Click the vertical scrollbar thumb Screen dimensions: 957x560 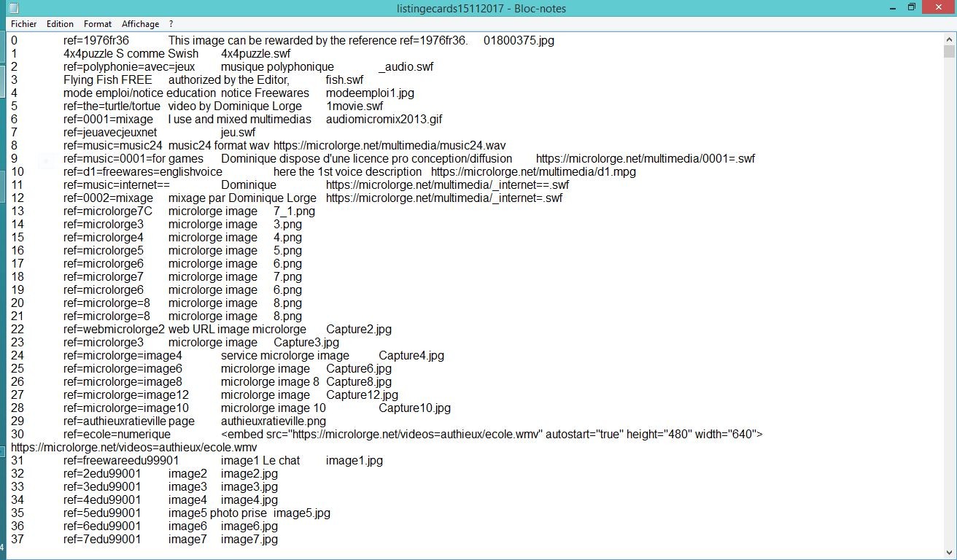click(949, 52)
